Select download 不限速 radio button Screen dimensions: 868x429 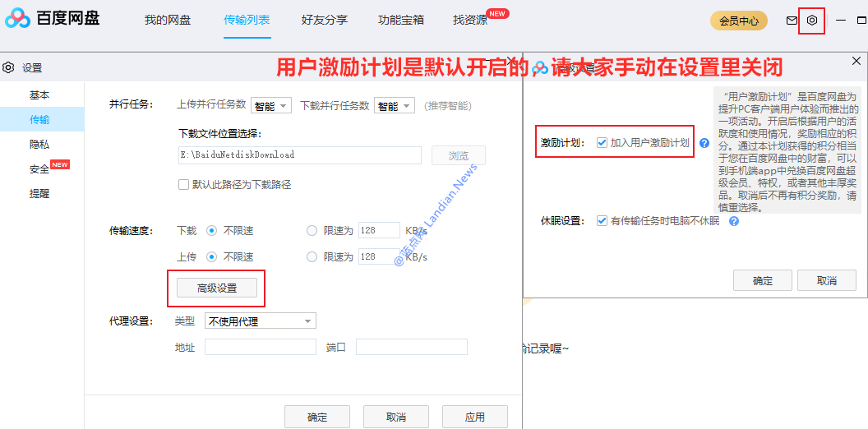coord(211,230)
